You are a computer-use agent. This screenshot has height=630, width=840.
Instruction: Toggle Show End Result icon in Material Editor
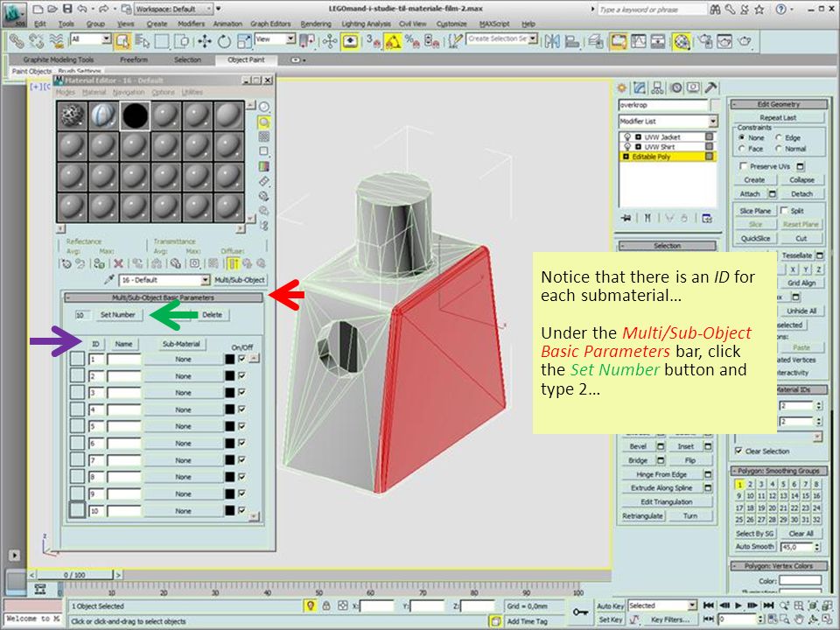[x=233, y=263]
